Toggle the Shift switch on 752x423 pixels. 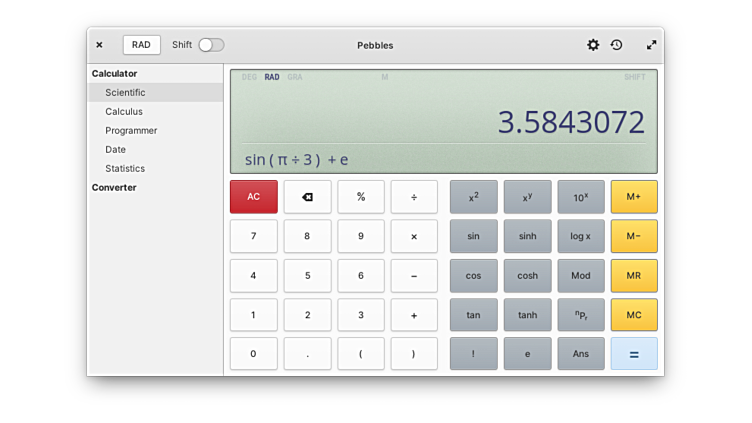(x=211, y=45)
